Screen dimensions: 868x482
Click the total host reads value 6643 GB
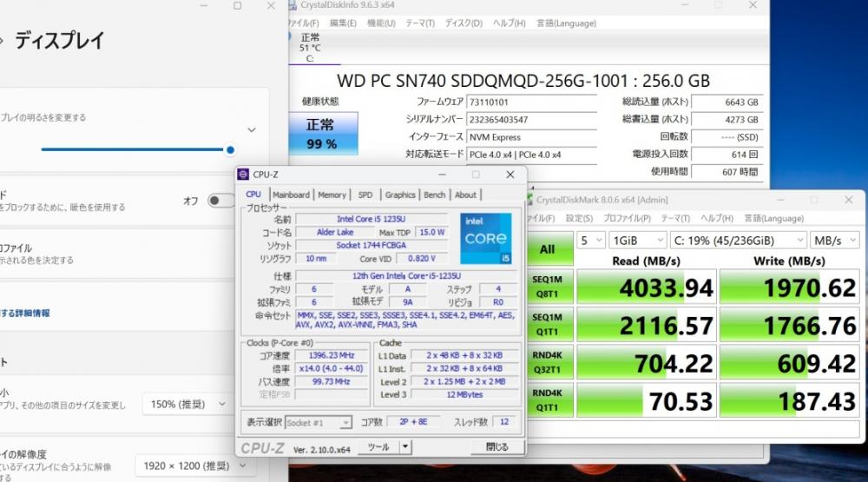(727, 102)
